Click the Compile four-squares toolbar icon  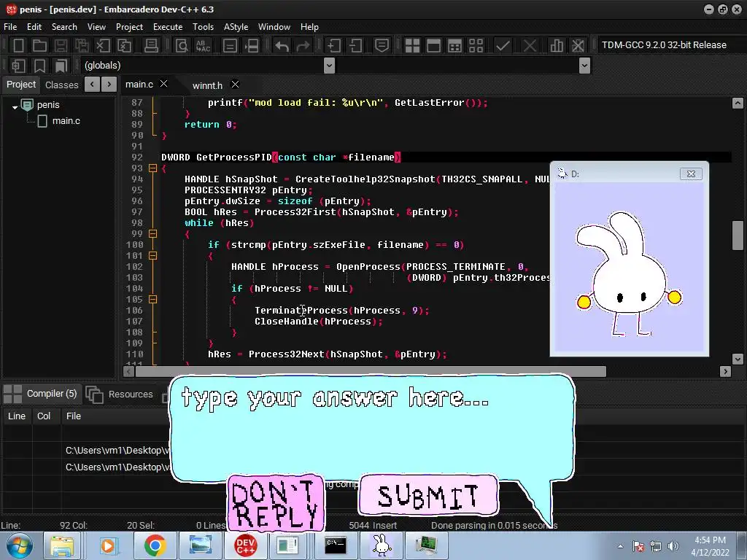coord(412,45)
